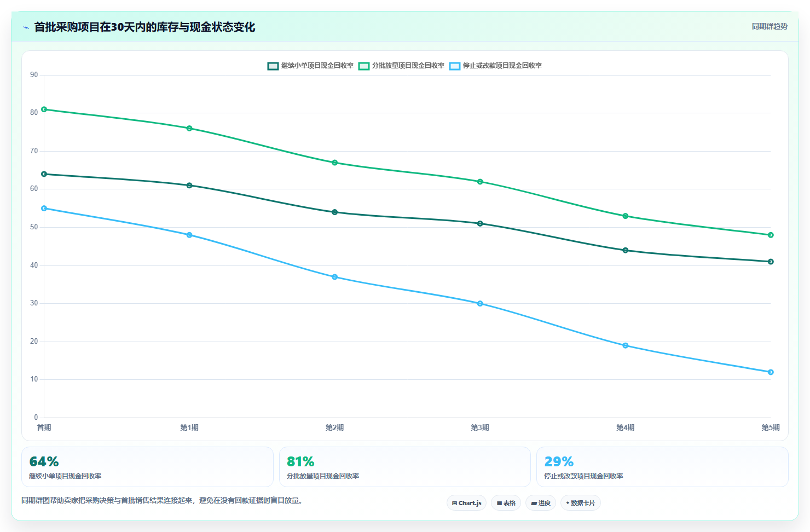
Task: Click the 10 y-axis tick label
Action: click(34, 379)
